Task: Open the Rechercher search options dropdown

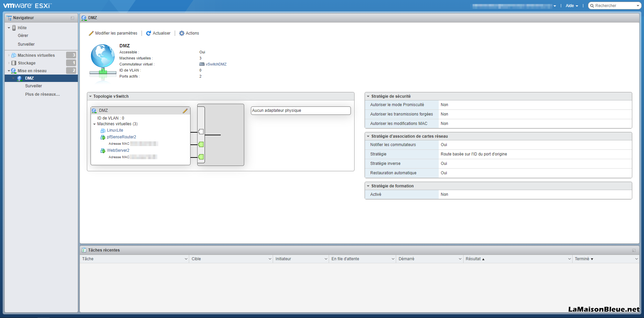Action: coord(638,6)
